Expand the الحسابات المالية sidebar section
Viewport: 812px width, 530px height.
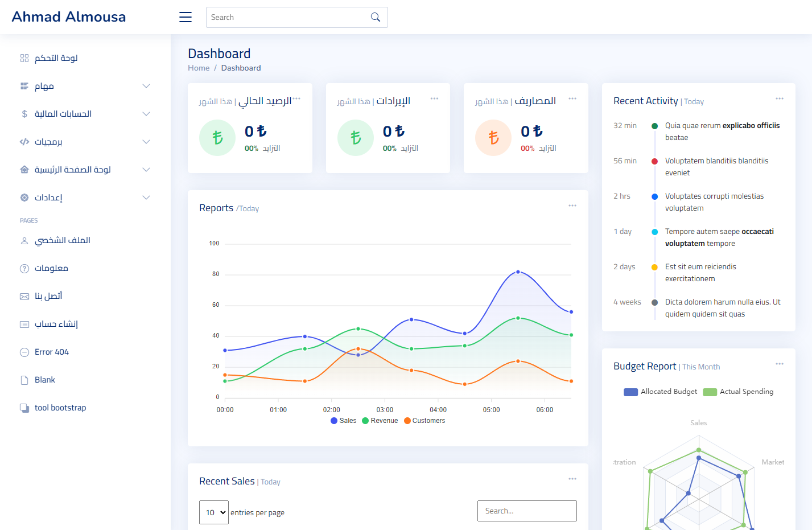coord(85,114)
